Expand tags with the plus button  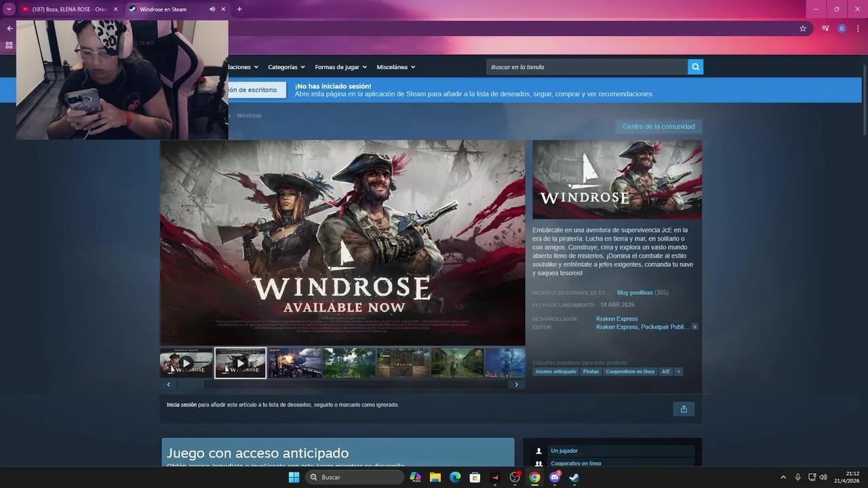pos(679,371)
